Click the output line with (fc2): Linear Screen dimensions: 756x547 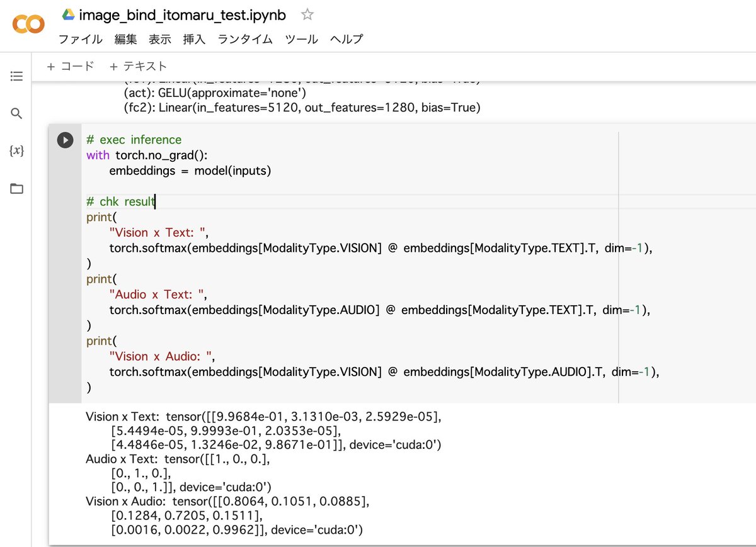point(302,108)
